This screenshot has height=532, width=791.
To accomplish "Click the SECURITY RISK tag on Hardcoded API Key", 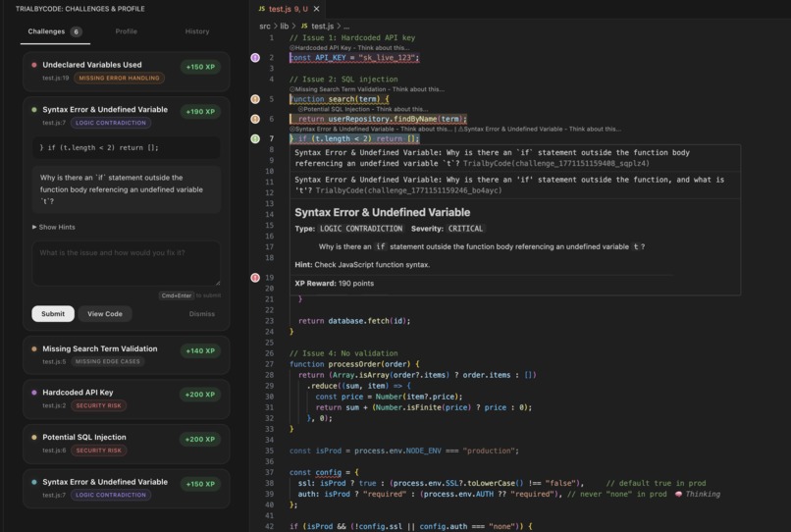I will 98,405.
